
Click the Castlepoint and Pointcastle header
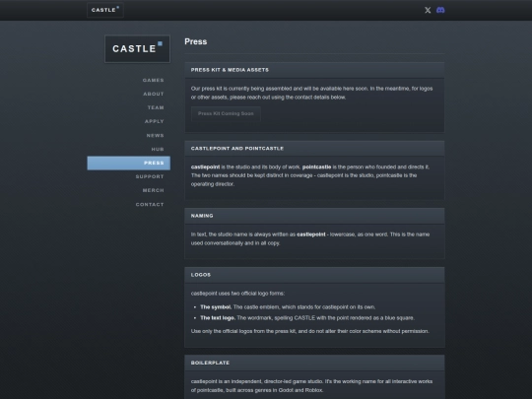(314, 148)
